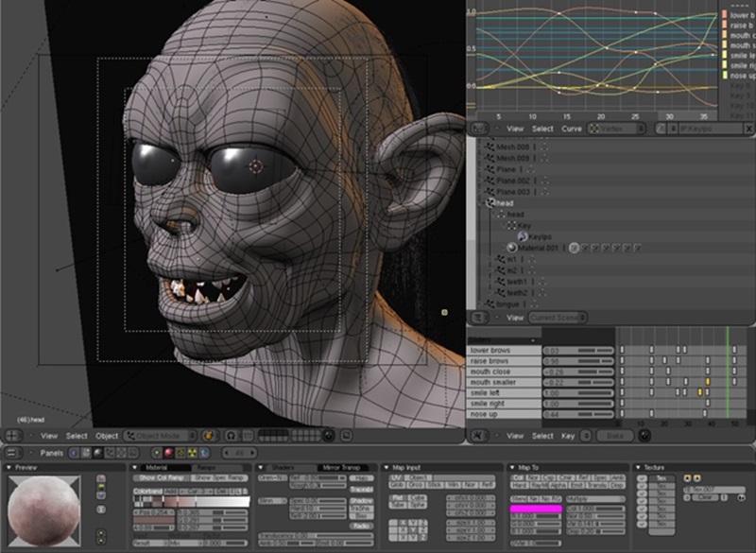
Task: Collapse the Preview panel triangle
Action: point(9,468)
